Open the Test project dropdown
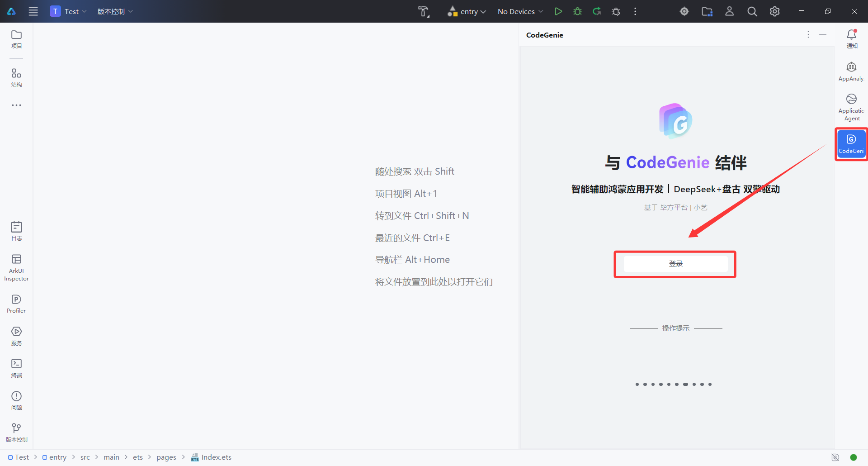This screenshot has height=466, width=868. pos(68,11)
